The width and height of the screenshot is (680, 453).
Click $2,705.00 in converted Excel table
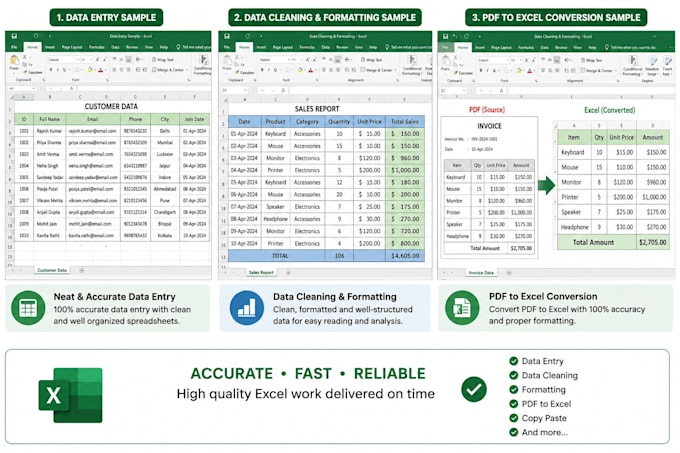click(x=653, y=242)
